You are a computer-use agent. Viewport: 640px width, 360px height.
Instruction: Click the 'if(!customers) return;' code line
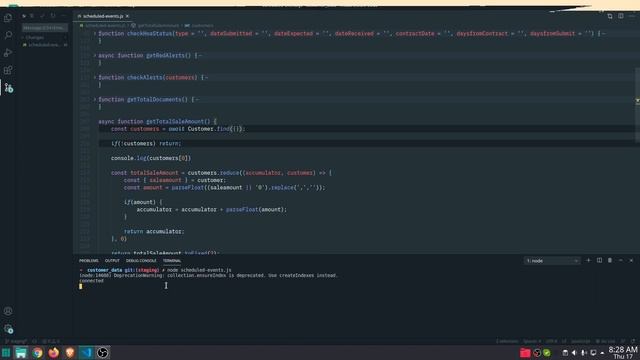146,144
